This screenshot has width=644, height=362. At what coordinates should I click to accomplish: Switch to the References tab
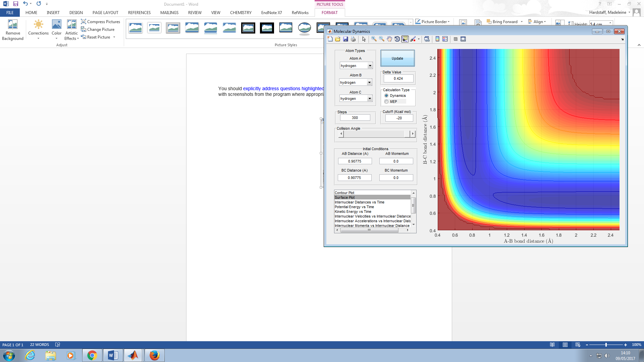pos(139,13)
